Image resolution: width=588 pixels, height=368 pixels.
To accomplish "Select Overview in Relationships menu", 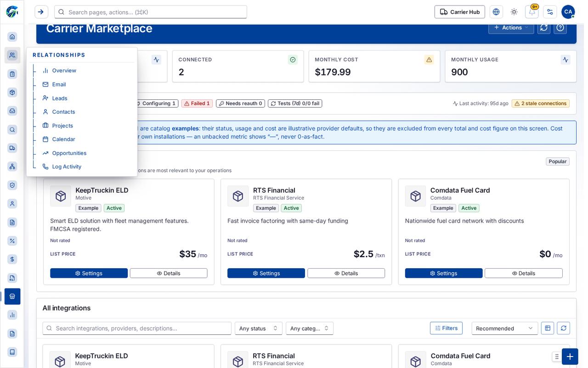I will [x=64, y=70].
